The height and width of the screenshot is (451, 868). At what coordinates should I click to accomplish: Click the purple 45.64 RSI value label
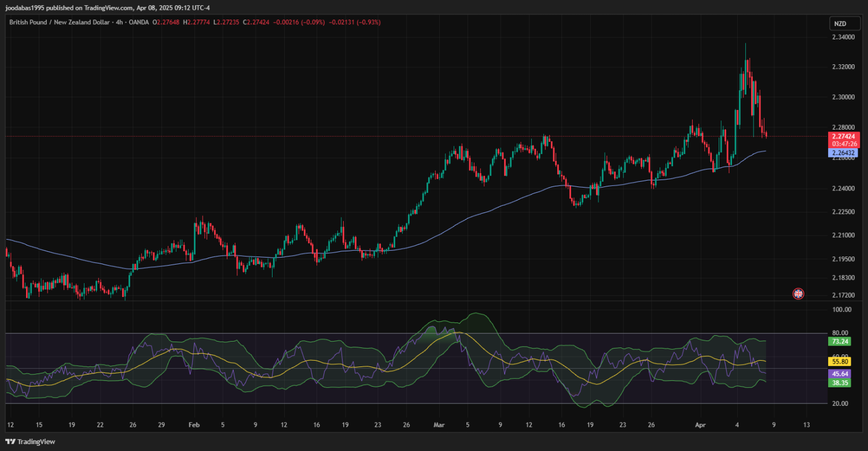840,374
